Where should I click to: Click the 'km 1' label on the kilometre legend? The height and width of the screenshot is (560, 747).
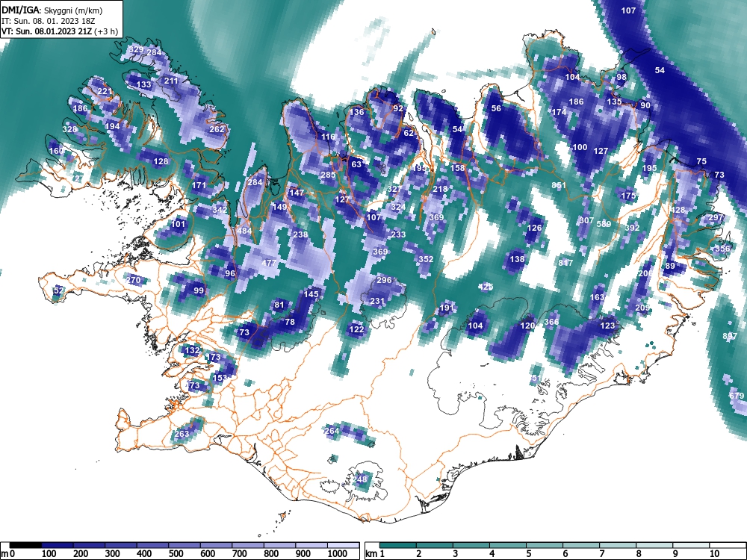pyautogui.click(x=376, y=554)
